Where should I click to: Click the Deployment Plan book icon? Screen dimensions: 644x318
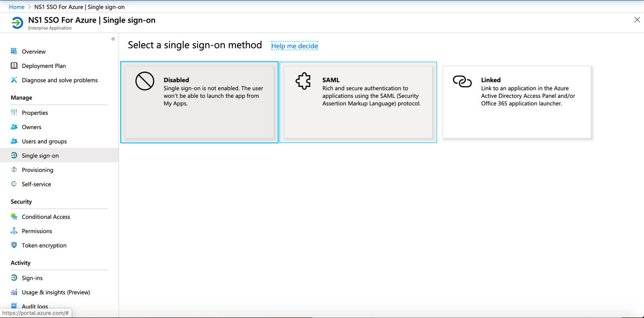[14, 66]
